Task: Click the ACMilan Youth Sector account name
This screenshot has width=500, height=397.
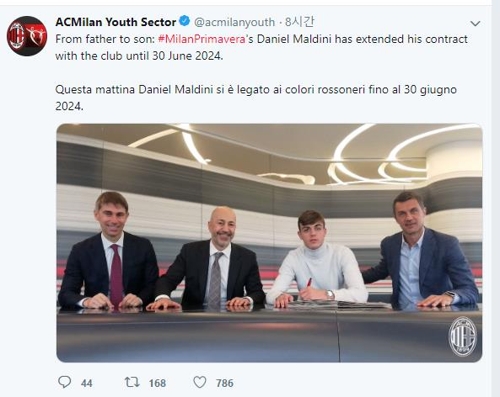Action: tap(116, 22)
